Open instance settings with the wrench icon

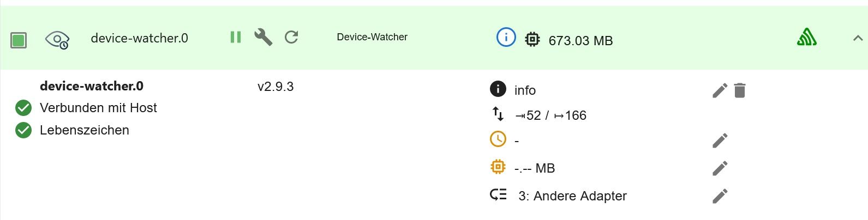(264, 37)
